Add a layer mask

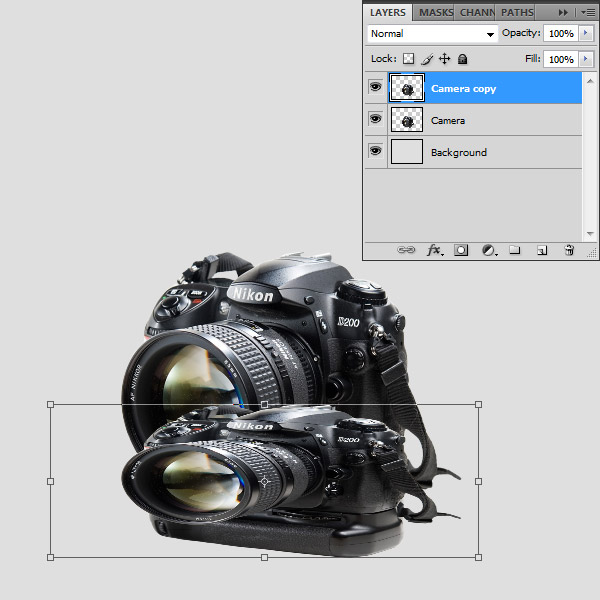click(x=461, y=250)
